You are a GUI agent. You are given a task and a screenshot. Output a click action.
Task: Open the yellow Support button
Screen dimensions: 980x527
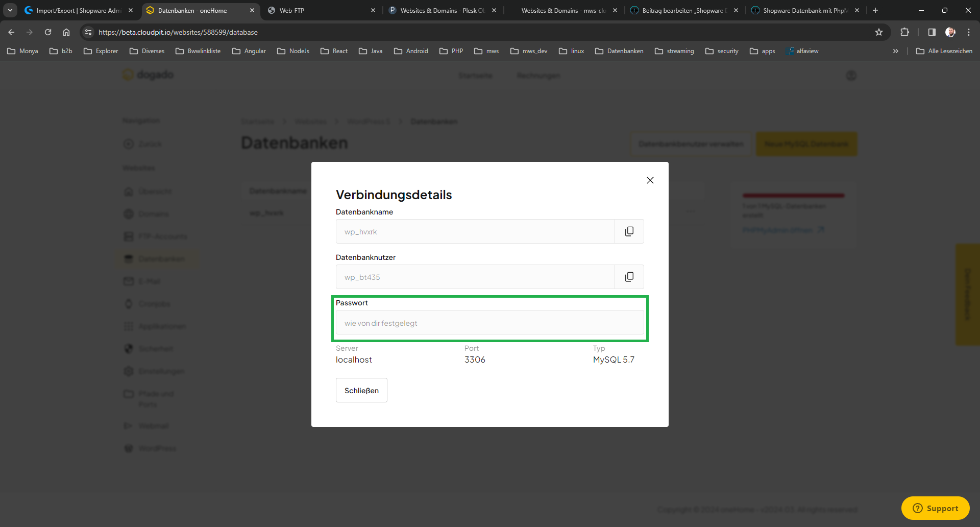935,508
